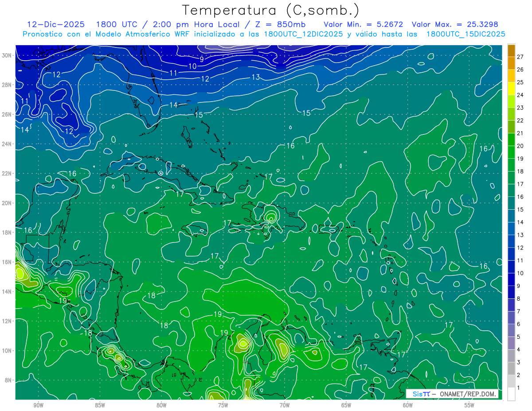This screenshot has width=532, height=411.
Task: Click the white bottom band of the color legend
Action: pos(511,394)
